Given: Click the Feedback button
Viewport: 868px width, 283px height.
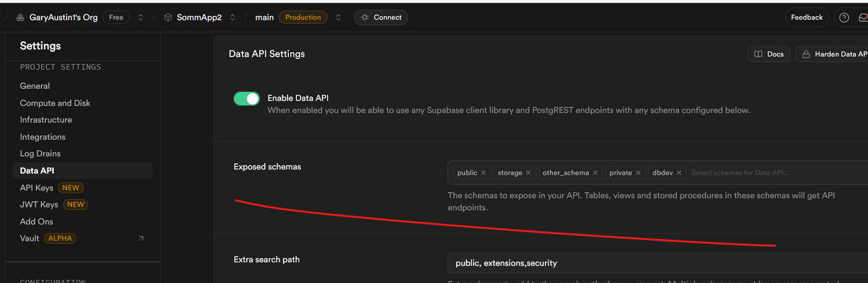Looking at the screenshot, I should [x=807, y=18].
